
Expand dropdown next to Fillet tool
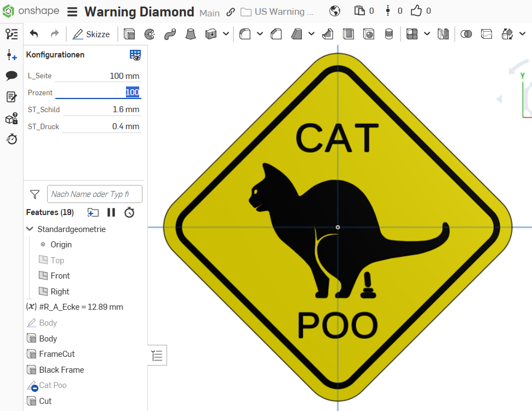click(260, 33)
